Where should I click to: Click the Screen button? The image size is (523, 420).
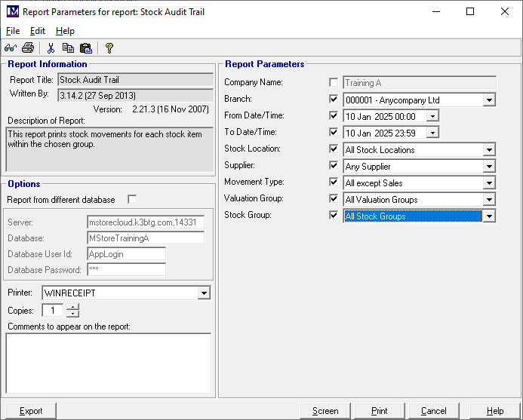(325, 411)
